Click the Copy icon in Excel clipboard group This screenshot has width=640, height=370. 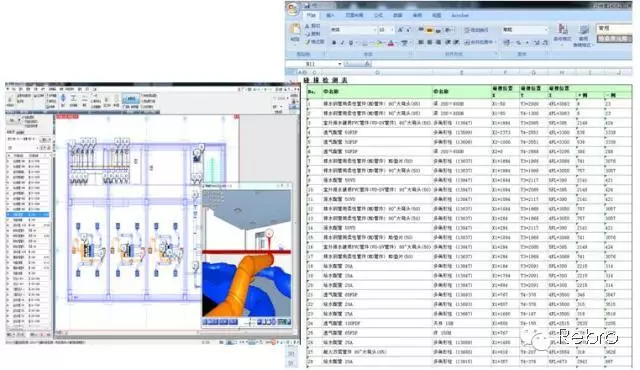point(307,33)
